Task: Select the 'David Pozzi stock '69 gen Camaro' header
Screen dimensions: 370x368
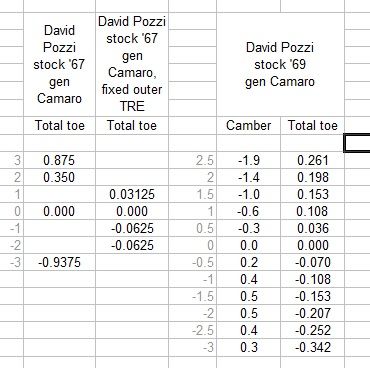Action: point(280,64)
